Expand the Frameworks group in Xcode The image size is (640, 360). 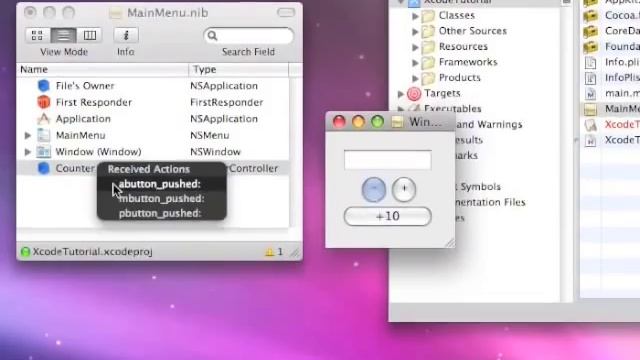tap(416, 62)
